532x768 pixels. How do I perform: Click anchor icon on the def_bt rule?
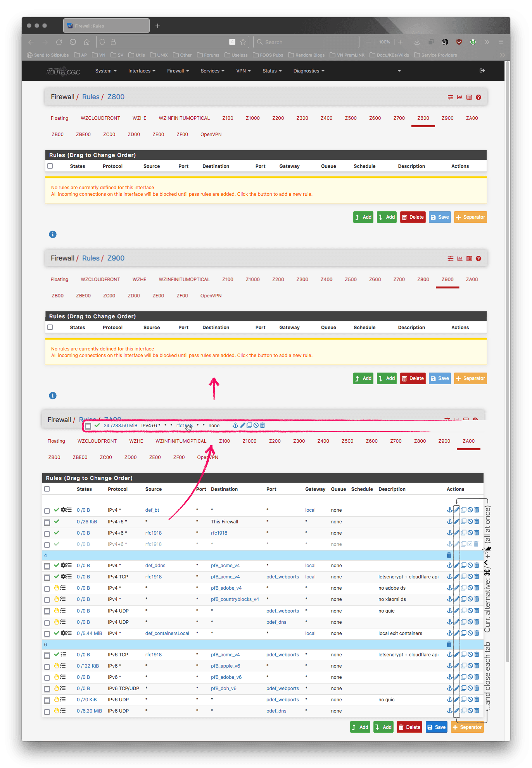pyautogui.click(x=449, y=510)
